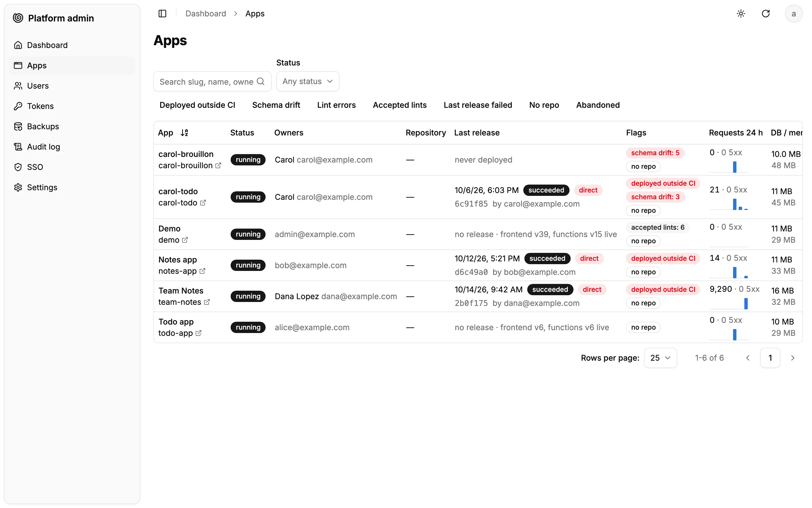This screenshot has height=508, width=812.
Task: Open the user avatar 'a' menu
Action: click(x=794, y=14)
